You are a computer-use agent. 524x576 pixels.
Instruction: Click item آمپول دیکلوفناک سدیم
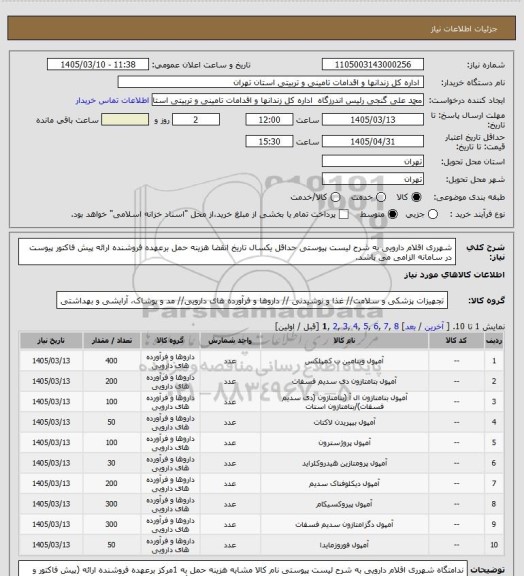[x=344, y=484]
